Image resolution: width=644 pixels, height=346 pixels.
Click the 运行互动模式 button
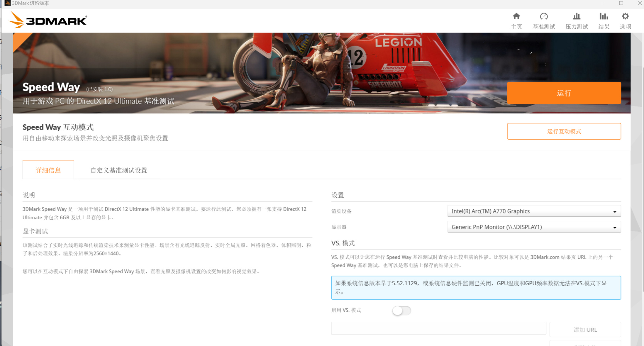tap(564, 131)
